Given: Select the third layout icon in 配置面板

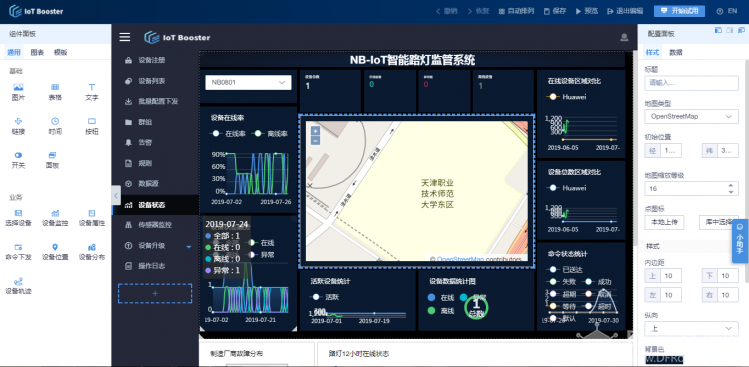Looking at the screenshot, I should coord(740,30).
